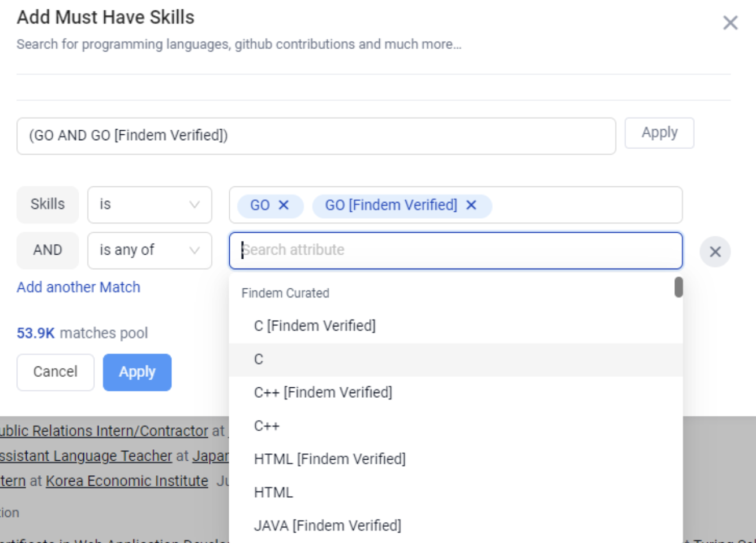The image size is (756, 543).
Task: Remove the GO skill chip
Action: (284, 205)
